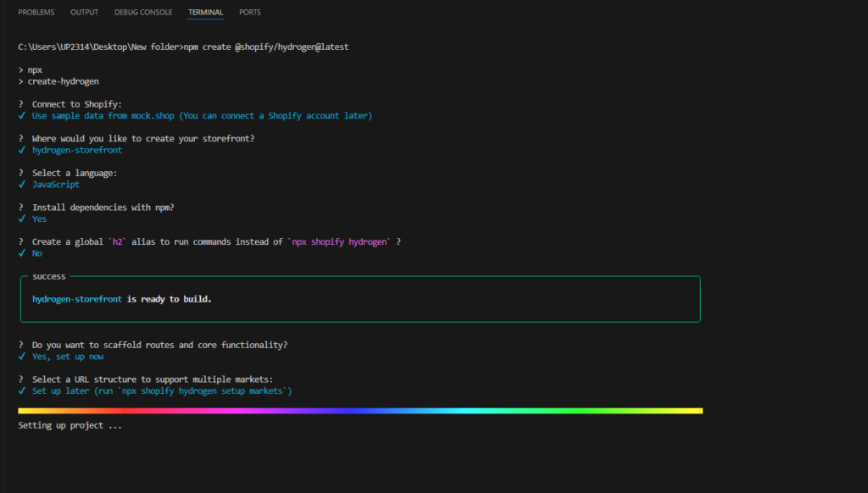Image resolution: width=868 pixels, height=493 pixels.
Task: Click the 'No' answer for h2 alias
Action: point(37,253)
